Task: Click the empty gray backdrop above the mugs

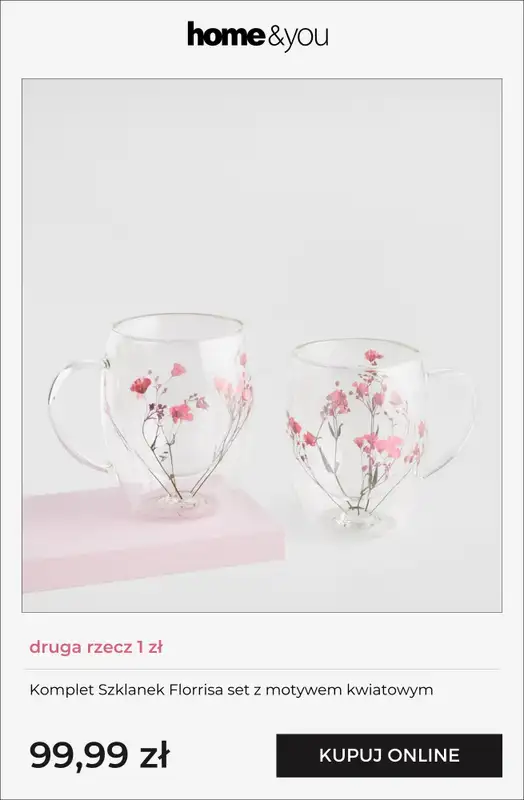Action: click(x=262, y=194)
